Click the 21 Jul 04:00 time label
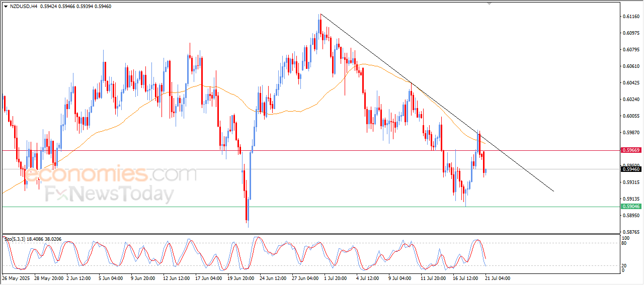644x285 pixels. click(x=498, y=278)
